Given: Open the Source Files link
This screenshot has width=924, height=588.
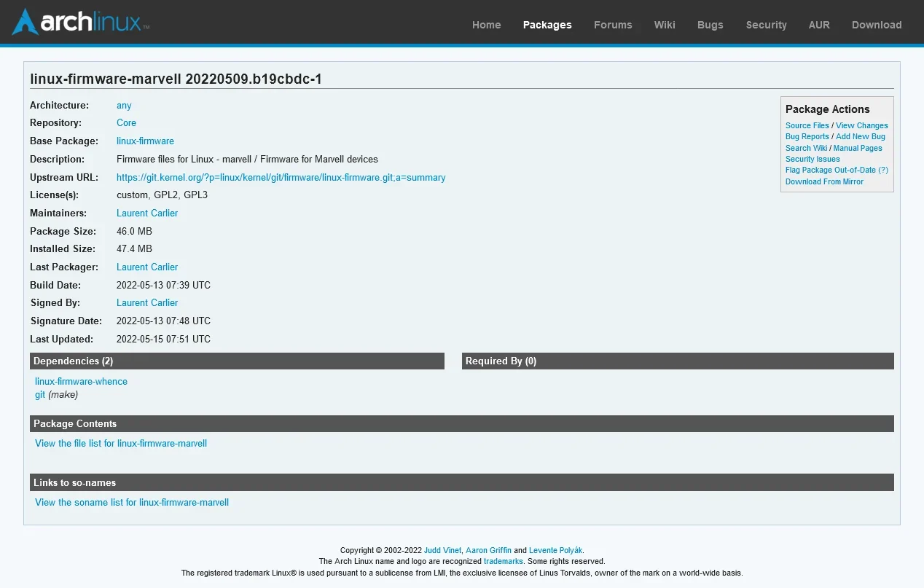Looking at the screenshot, I should tap(807, 126).
